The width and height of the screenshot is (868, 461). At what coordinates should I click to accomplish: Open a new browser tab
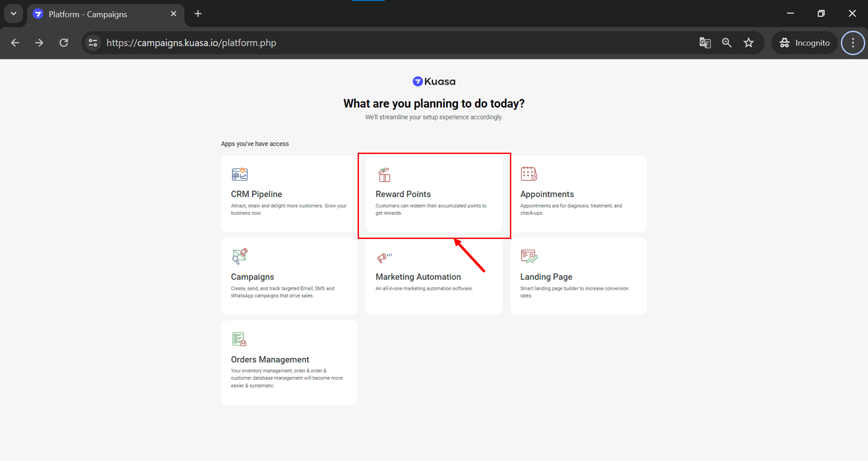[198, 14]
